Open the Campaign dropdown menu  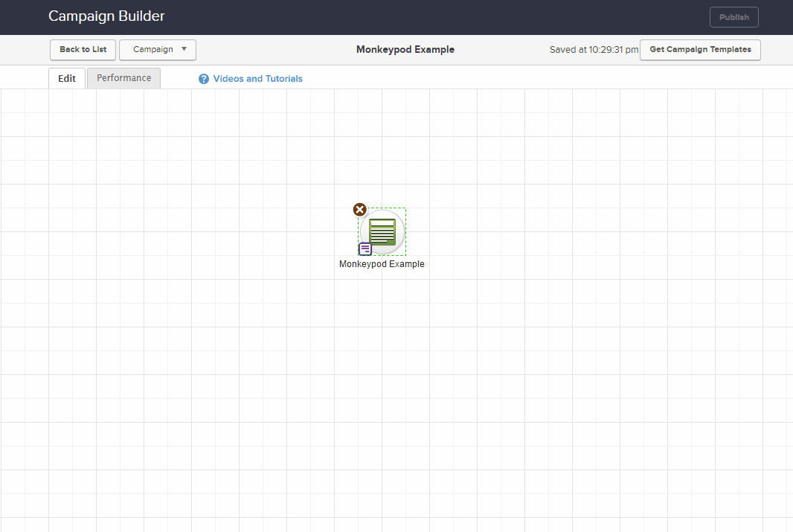coord(158,50)
